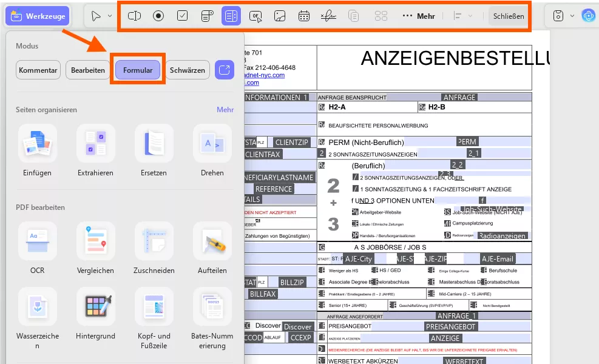Open the Vergleichen compare tool
Image resolution: width=599 pixels, height=364 pixels.
[95, 249]
